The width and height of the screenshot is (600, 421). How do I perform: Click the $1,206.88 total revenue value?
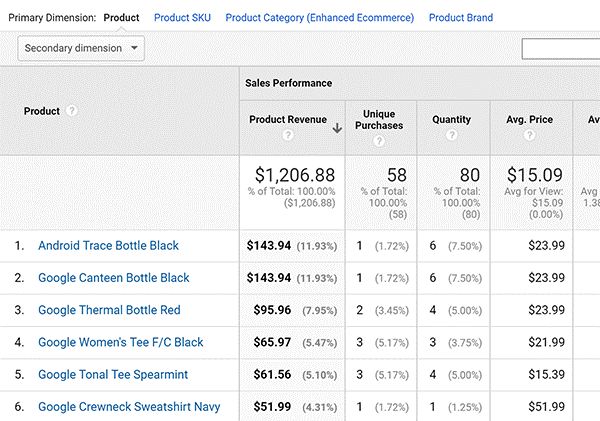(295, 175)
